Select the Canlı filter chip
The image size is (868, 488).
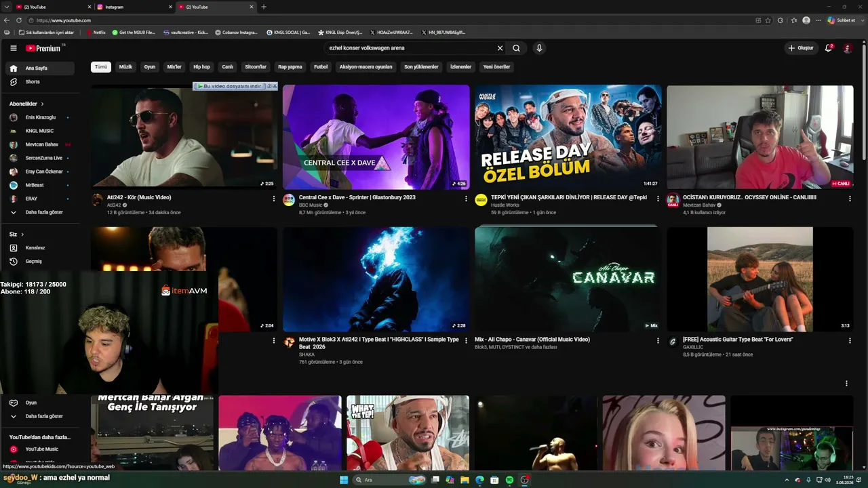228,67
